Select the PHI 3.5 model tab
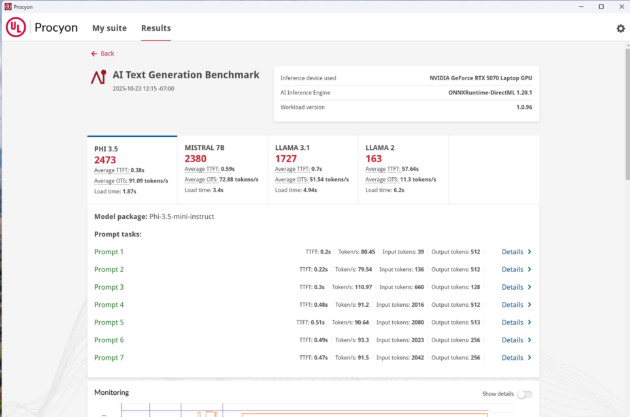This screenshot has height=417, width=630. click(132, 165)
